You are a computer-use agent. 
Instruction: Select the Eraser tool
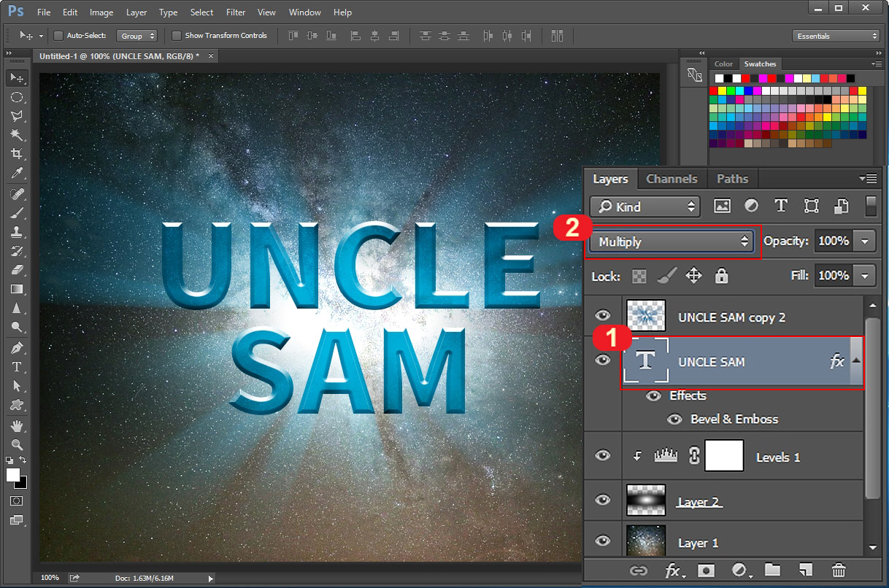coord(17,270)
